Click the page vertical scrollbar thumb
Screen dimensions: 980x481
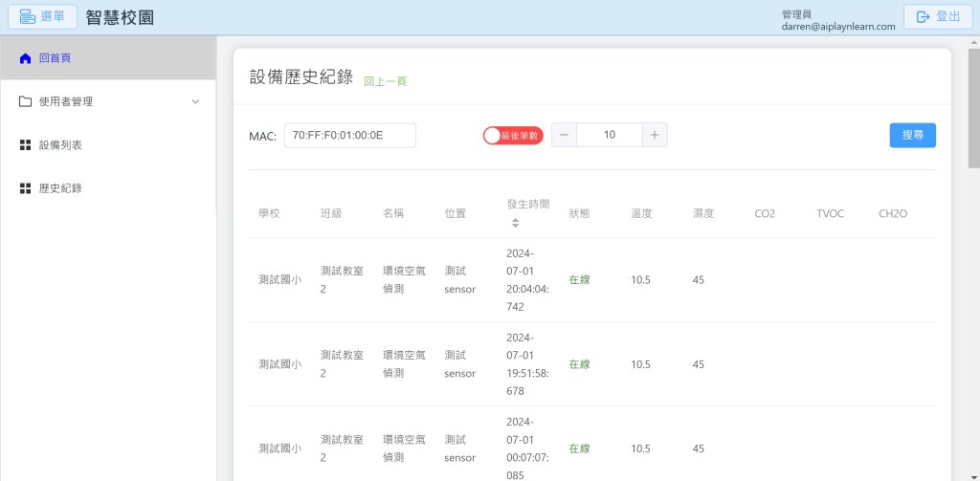point(973,105)
